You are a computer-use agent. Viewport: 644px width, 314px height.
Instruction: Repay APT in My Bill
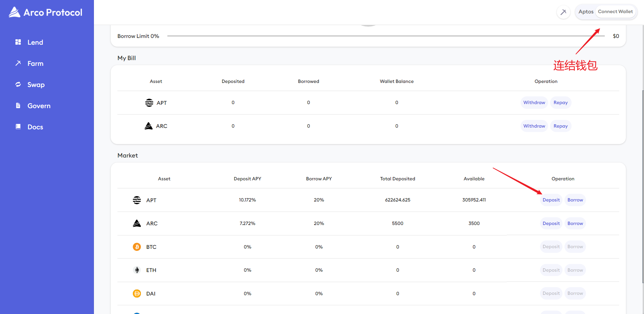pos(560,102)
